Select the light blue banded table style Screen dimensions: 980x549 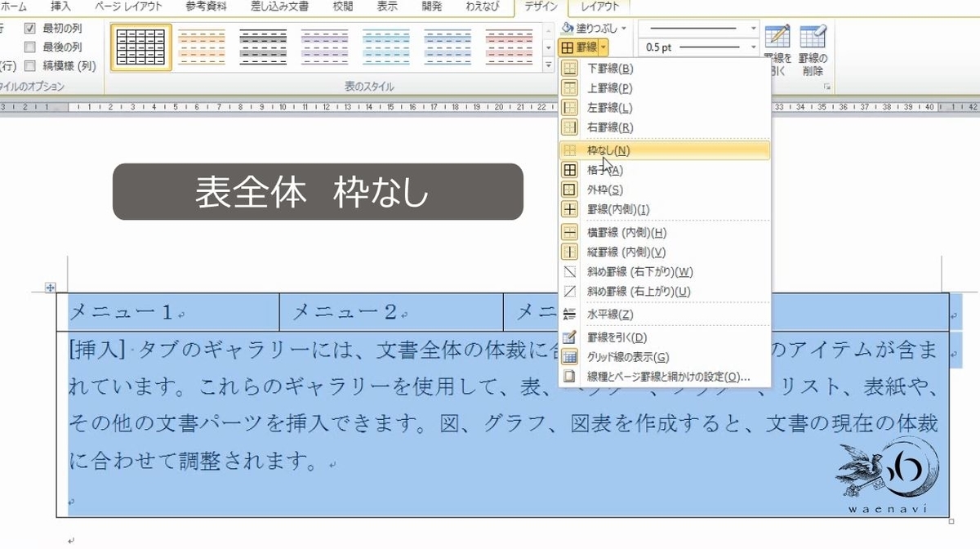[387, 47]
